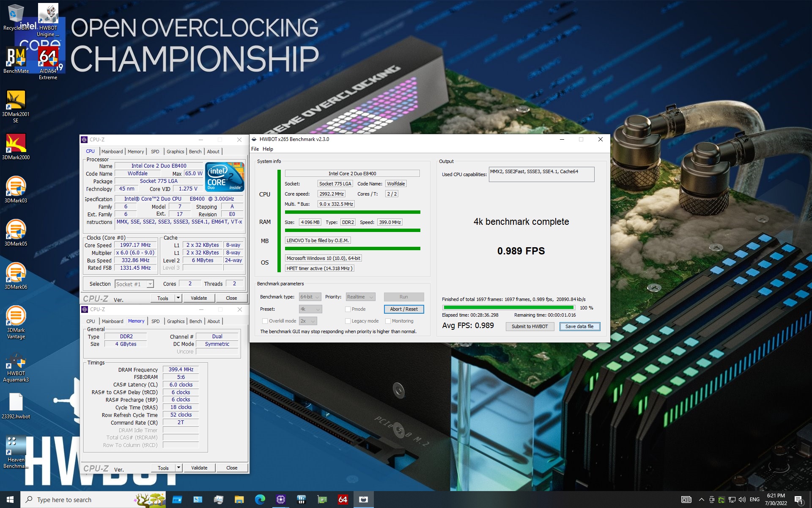The width and height of the screenshot is (812, 508).
Task: Click ENG language indicator in tray
Action: (754, 500)
